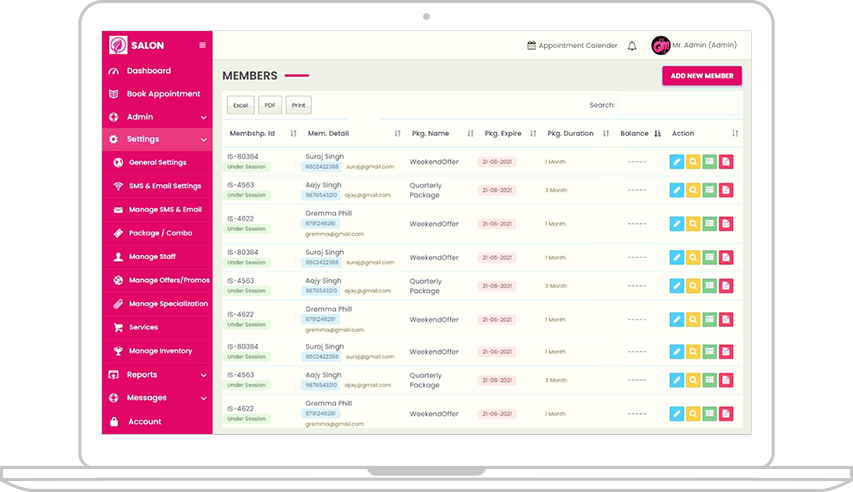Click the Salon logo icon
Screen dimensions: 853x492
click(118, 45)
